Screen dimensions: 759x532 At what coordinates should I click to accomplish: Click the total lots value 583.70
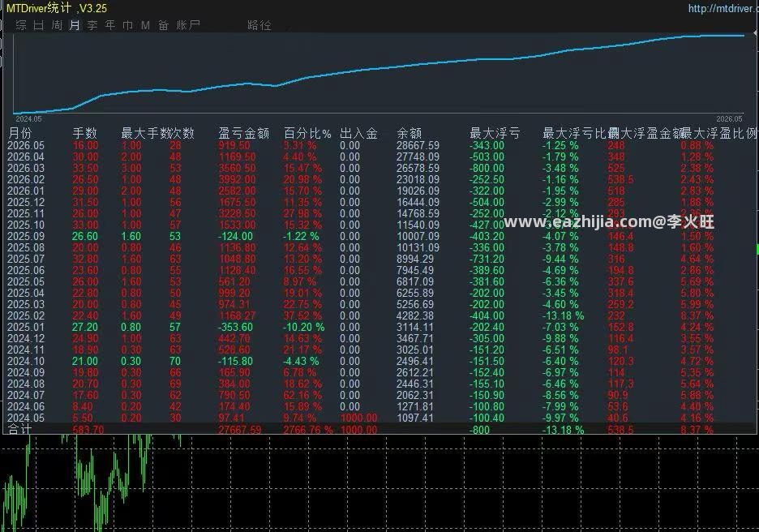[88, 430]
